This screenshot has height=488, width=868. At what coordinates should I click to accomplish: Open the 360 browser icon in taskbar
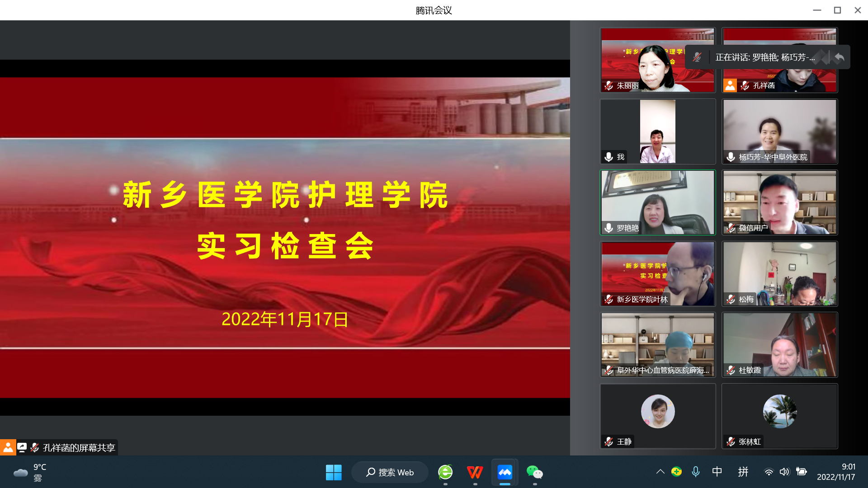pos(445,473)
